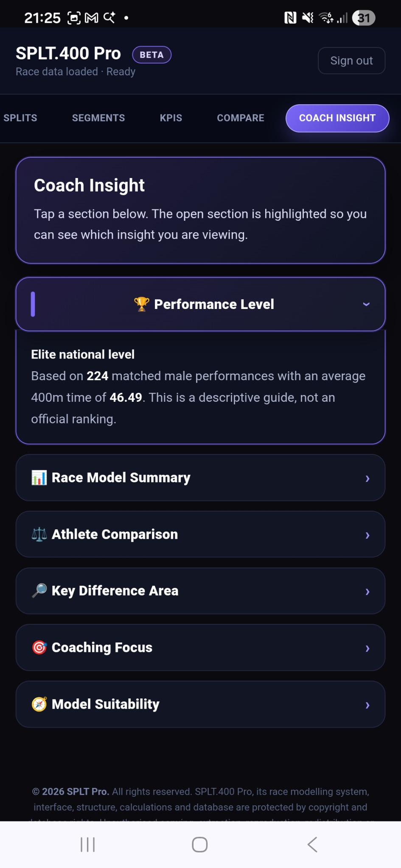Go to the KPIS tab

tap(171, 118)
